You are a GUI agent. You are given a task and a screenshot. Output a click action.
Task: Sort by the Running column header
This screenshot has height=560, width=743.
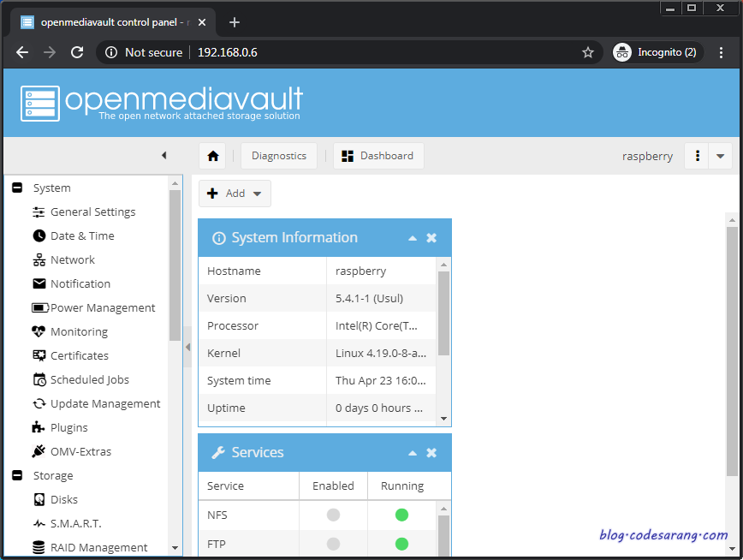(402, 486)
